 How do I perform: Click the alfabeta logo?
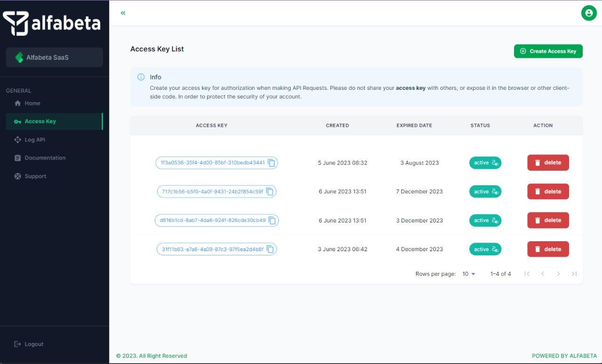point(52,24)
